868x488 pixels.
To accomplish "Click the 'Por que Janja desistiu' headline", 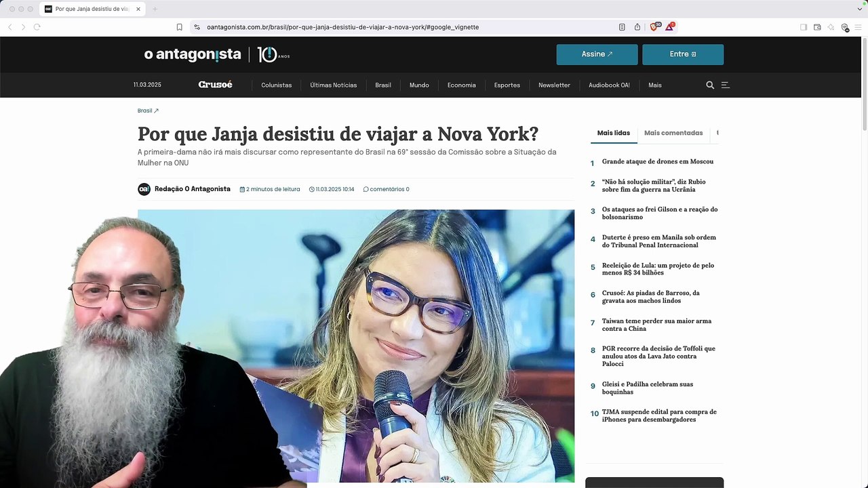I will pyautogui.click(x=338, y=134).
